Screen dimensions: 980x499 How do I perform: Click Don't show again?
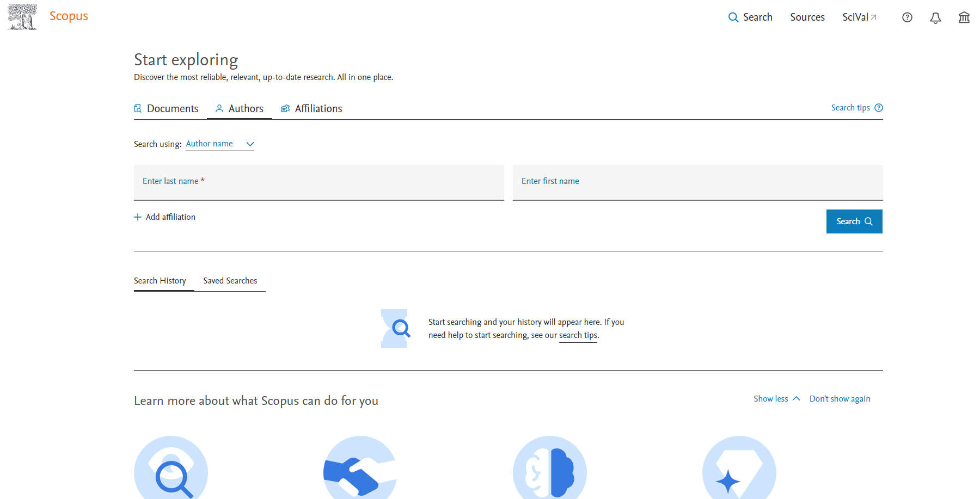[840, 399]
